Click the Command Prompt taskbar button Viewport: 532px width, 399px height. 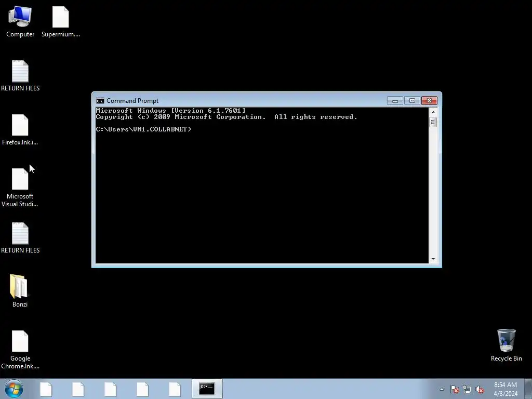point(207,389)
